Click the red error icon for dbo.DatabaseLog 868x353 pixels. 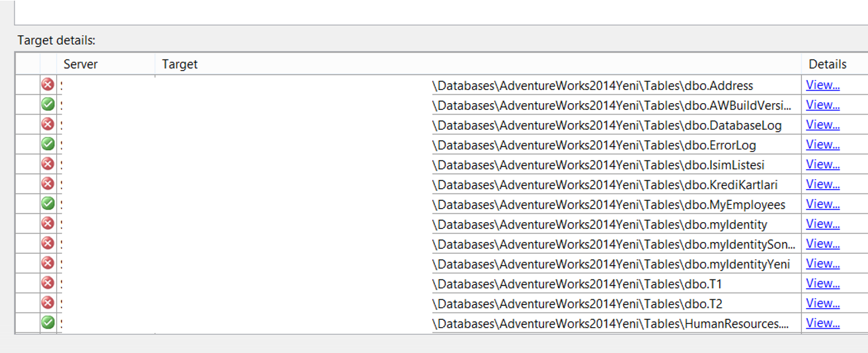(x=48, y=124)
